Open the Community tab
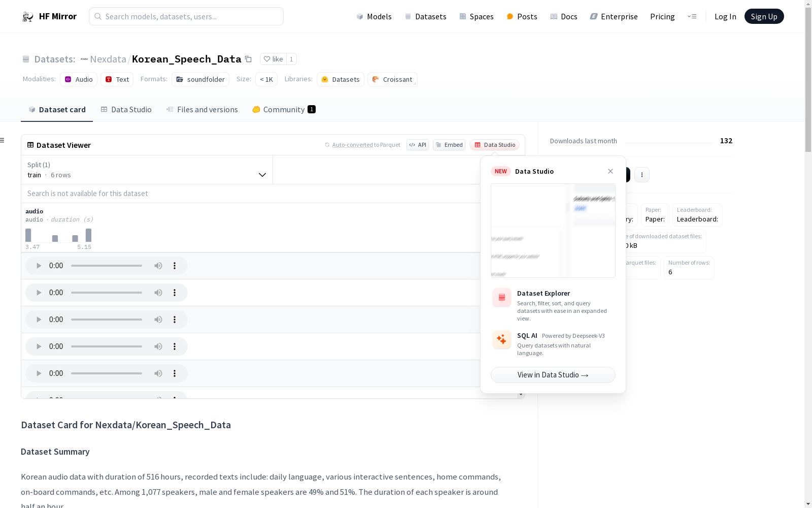This screenshot has height=508, width=812. 284,110
